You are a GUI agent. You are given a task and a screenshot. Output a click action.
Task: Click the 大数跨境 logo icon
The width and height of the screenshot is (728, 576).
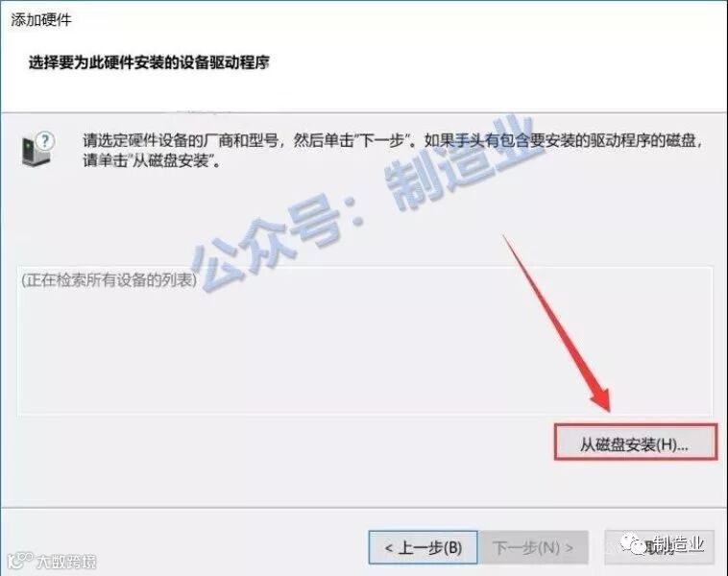pos(21,561)
